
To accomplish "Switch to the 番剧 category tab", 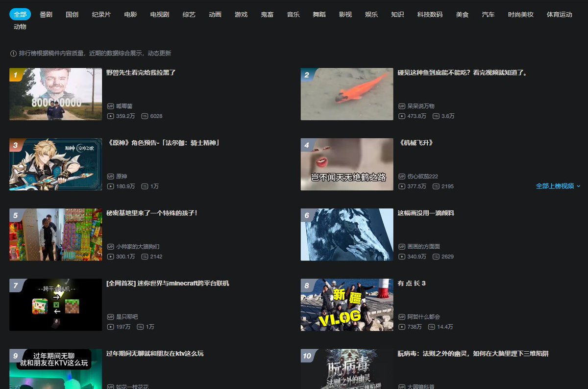I will point(46,14).
